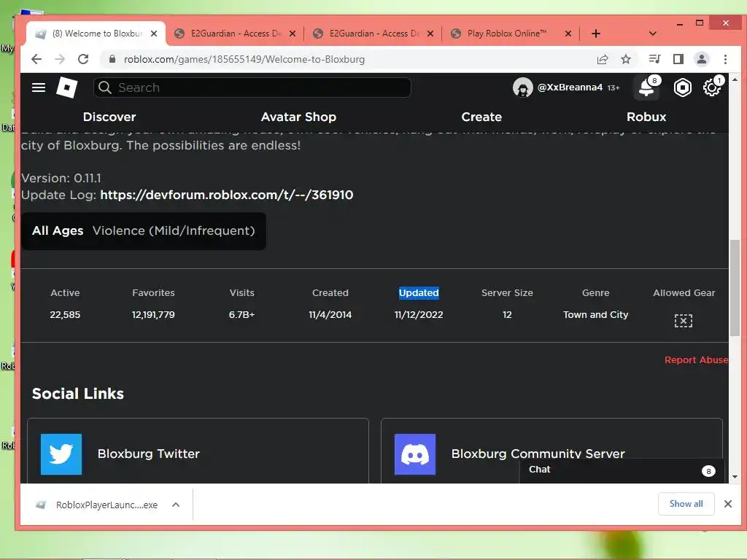Open the Roblox hamburger navigation menu

pos(39,87)
